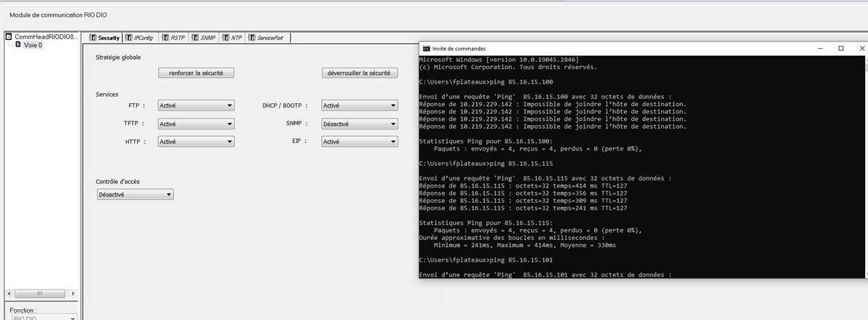The height and width of the screenshot is (320, 868).
Task: Click the 'ping 85.16.15.101' command line
Action: click(486, 260)
